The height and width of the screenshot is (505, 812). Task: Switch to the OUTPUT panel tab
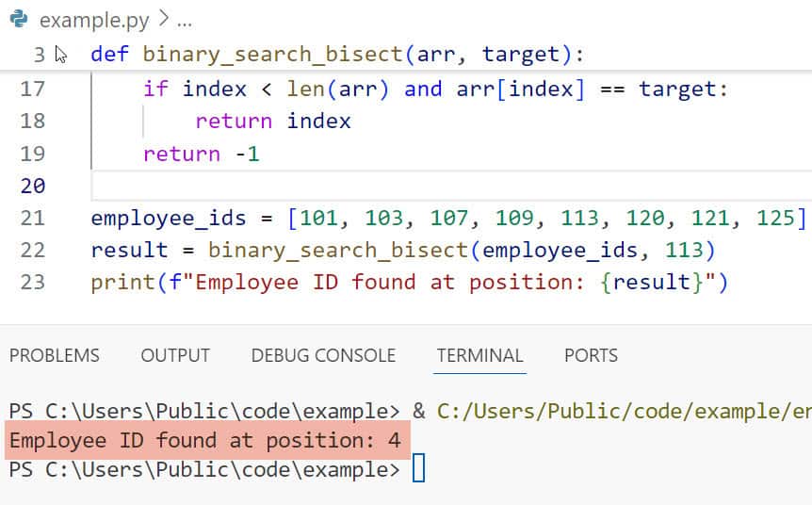[x=175, y=355]
